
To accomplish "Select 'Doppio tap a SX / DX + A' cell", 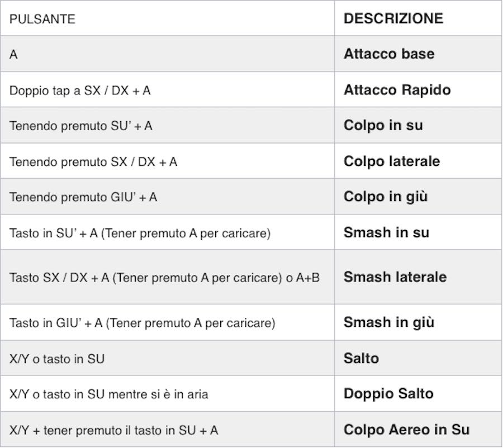I will pos(168,90).
